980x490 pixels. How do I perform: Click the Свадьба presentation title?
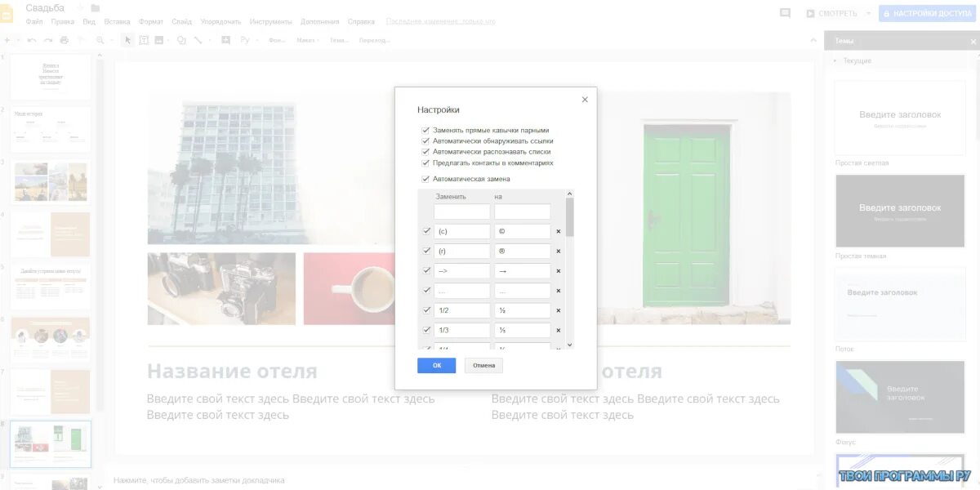click(x=45, y=8)
